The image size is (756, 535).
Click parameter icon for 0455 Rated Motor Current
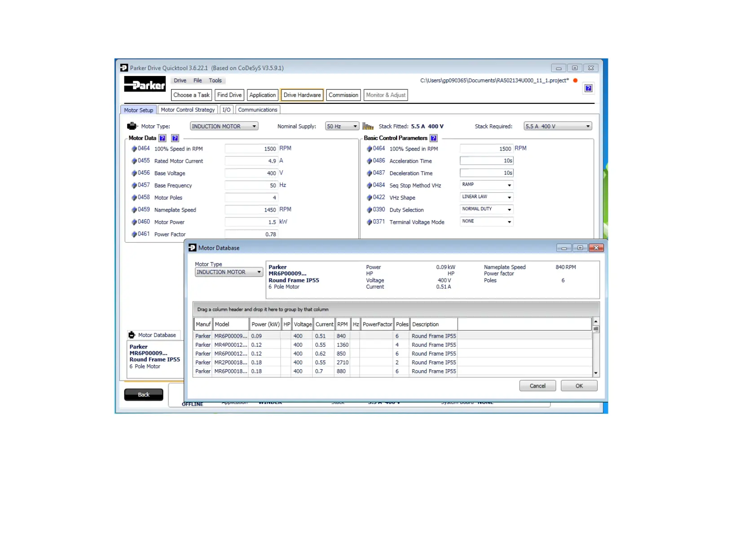click(134, 161)
